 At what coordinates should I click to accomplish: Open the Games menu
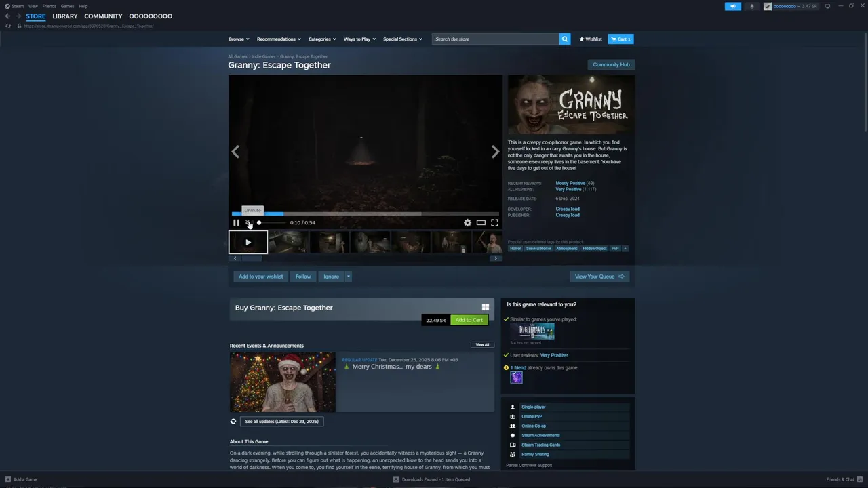pyautogui.click(x=67, y=6)
